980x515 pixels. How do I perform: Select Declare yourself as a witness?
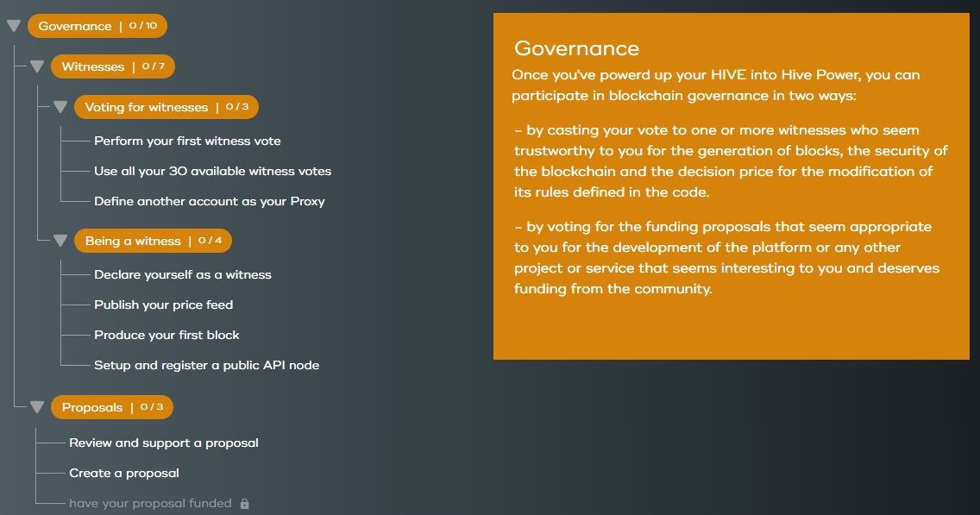tap(182, 274)
